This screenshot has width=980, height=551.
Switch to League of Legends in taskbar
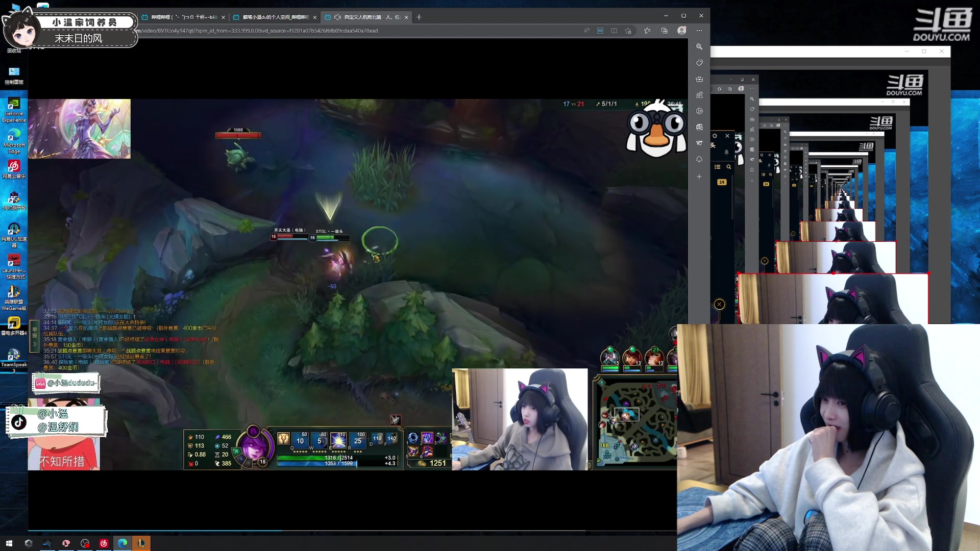pos(141,543)
